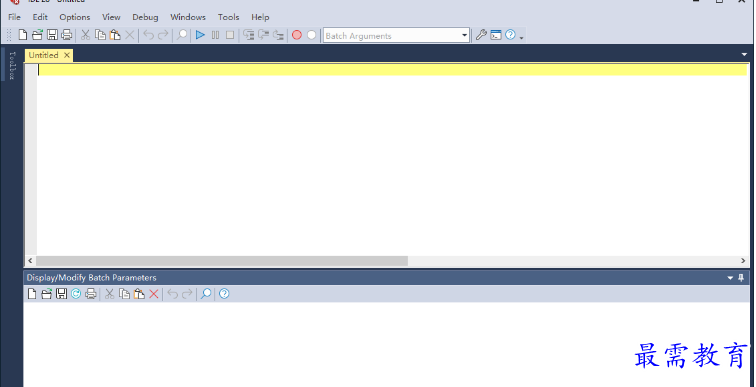Undo last edit in main toolbar
756x387 pixels.
pyautogui.click(x=148, y=35)
